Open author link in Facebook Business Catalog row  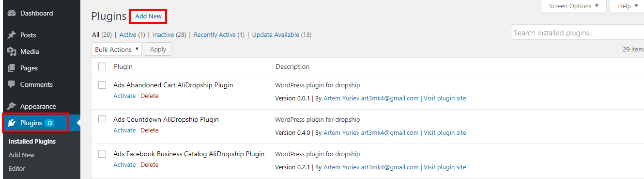pos(371,167)
